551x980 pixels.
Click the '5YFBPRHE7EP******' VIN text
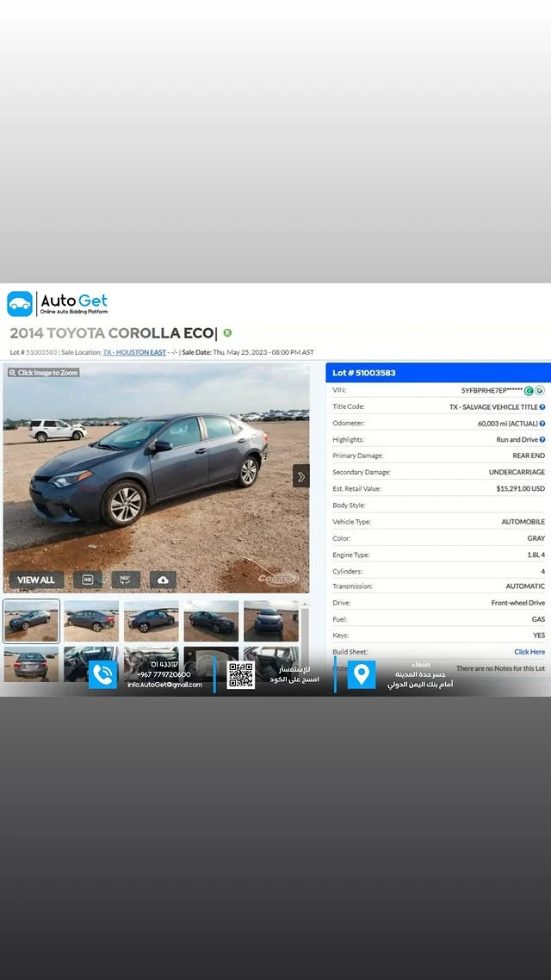point(492,391)
